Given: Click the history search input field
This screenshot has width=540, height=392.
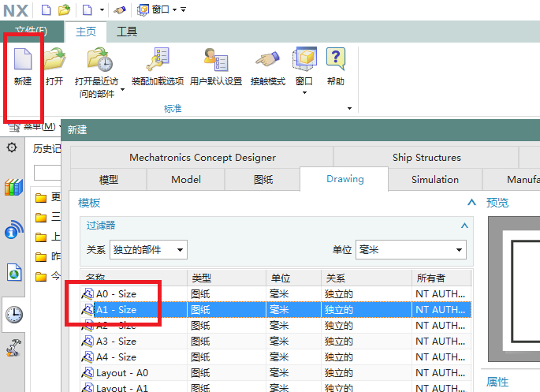Looking at the screenshot, I should click(47, 173).
